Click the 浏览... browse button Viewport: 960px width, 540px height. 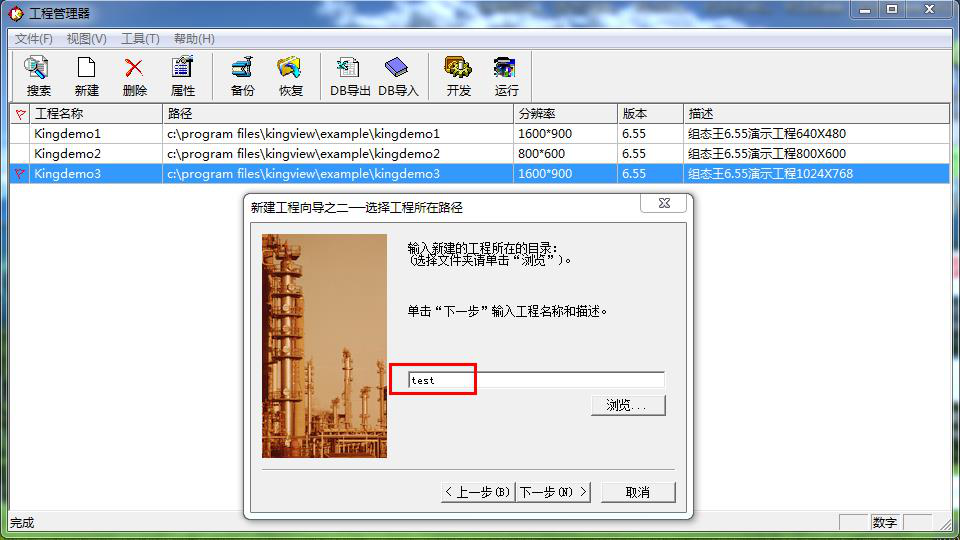627,405
